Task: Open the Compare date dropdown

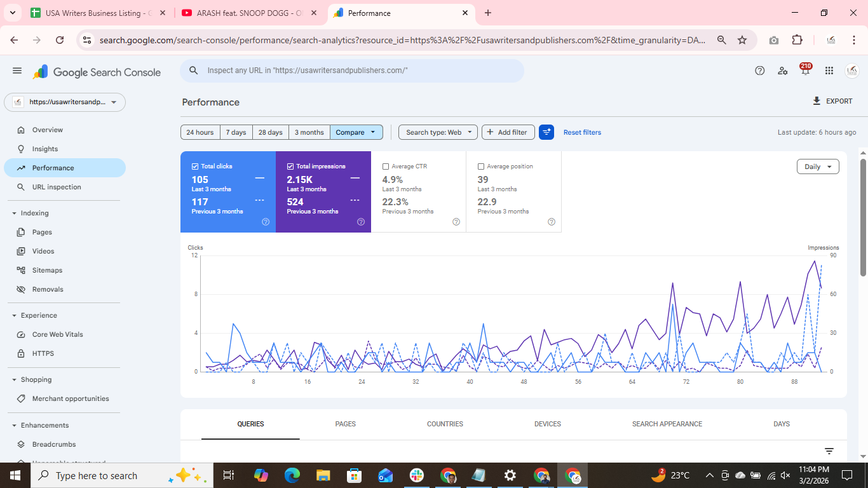Action: pos(356,132)
